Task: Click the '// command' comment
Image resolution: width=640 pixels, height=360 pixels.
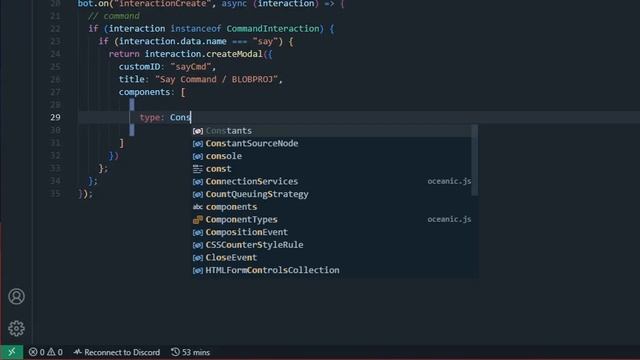Action: 114,16
